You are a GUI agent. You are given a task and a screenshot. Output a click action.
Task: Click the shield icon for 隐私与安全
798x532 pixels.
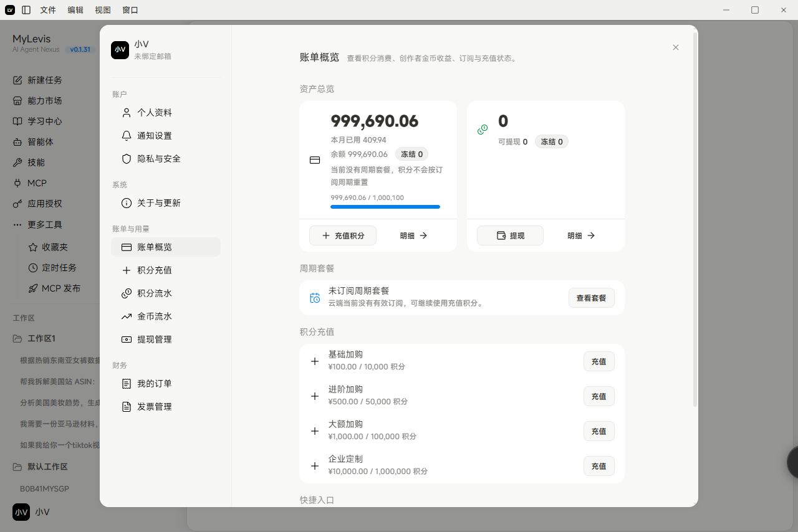pos(127,159)
